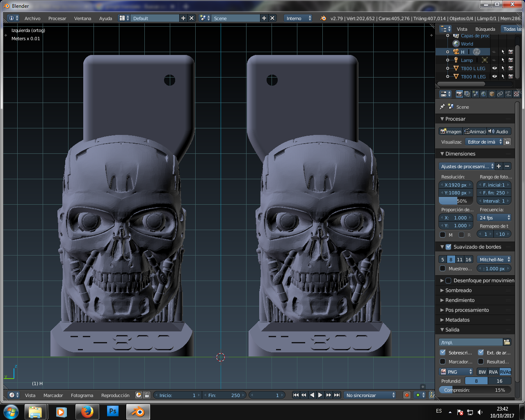Screen dimensions: 525x420
Task: Open the Ayuda menu
Action: (105, 18)
